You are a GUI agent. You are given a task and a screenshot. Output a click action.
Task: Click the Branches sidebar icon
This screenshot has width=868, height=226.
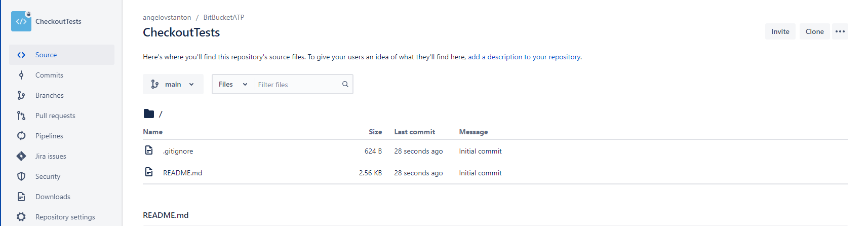pos(21,95)
